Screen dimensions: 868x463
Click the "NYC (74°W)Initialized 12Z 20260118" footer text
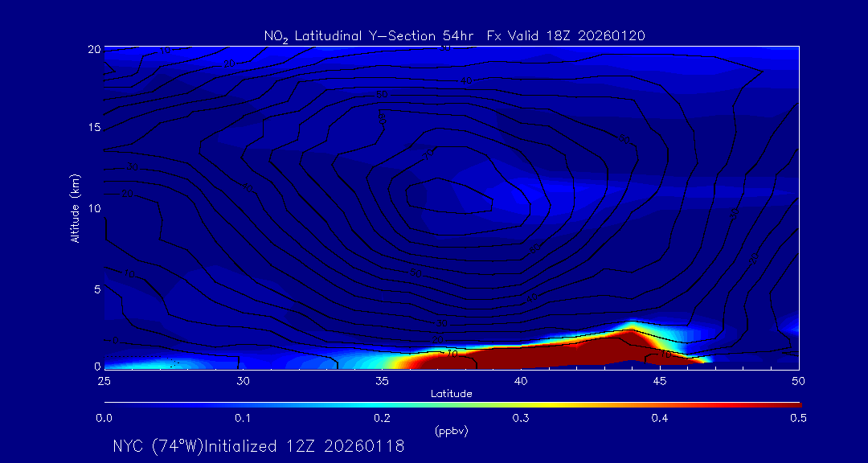coord(259,446)
